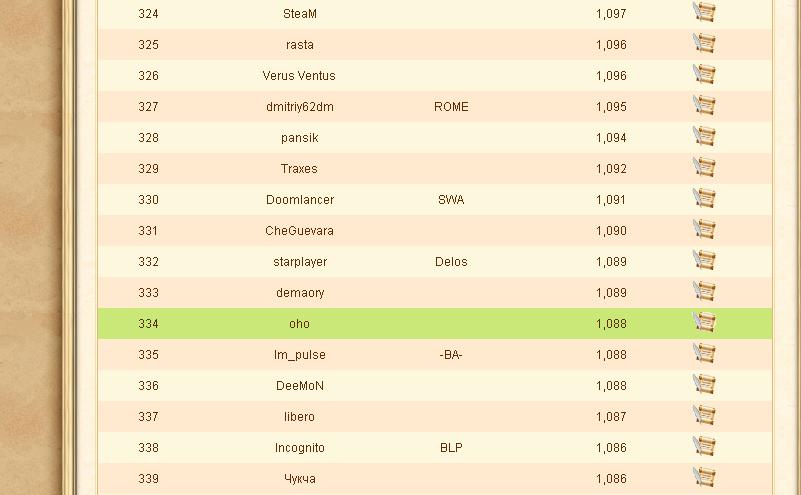
Task: Open the scroll icon beside Verus Ventus
Action: 704,74
